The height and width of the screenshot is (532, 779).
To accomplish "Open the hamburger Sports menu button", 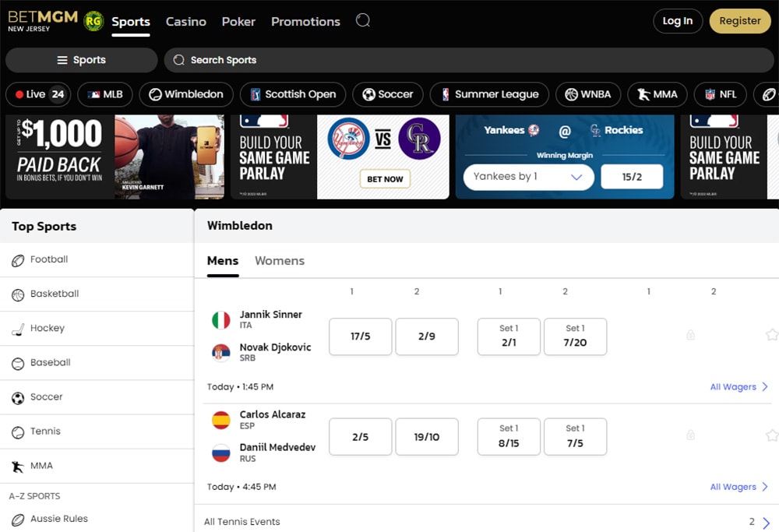I will (82, 60).
